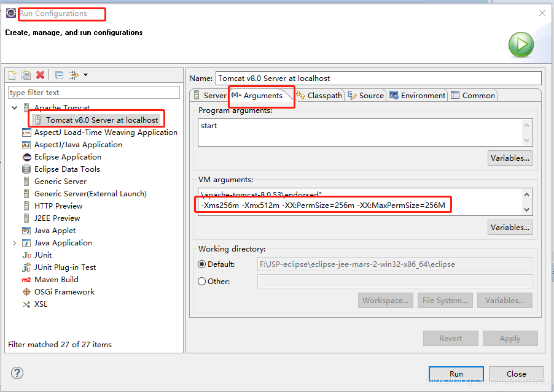Viewport: 554px width, 392px height.
Task: Click the Name input field
Action: (x=378, y=79)
